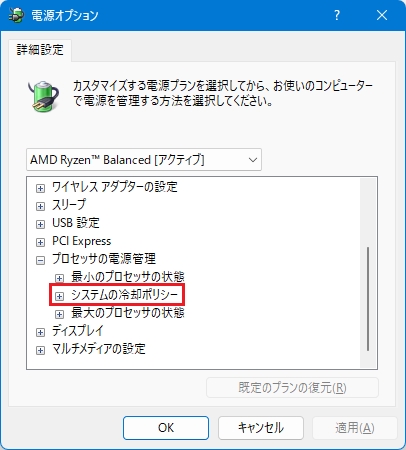Click the キャンセル button

(x=261, y=428)
